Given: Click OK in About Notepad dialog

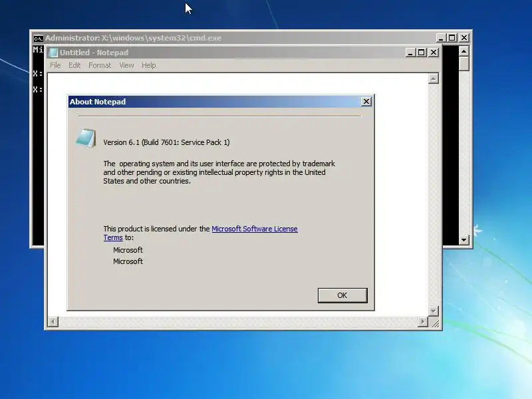Looking at the screenshot, I should point(342,295).
